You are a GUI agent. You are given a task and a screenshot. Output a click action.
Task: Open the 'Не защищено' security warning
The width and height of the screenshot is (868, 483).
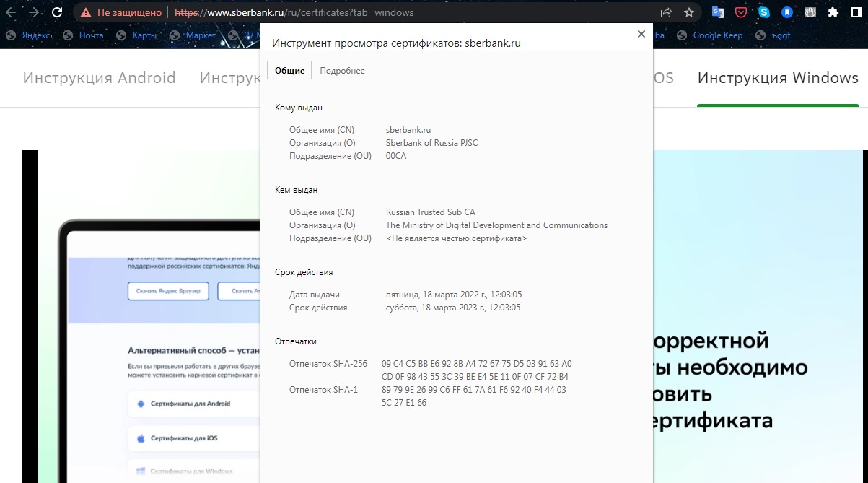click(x=121, y=12)
